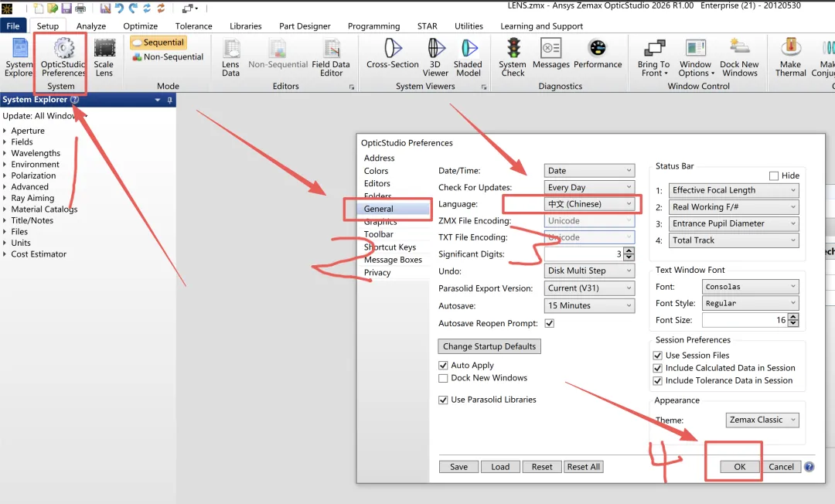Click the blue Update refresh icon
This screenshot has height=504, width=835.
[146, 8]
